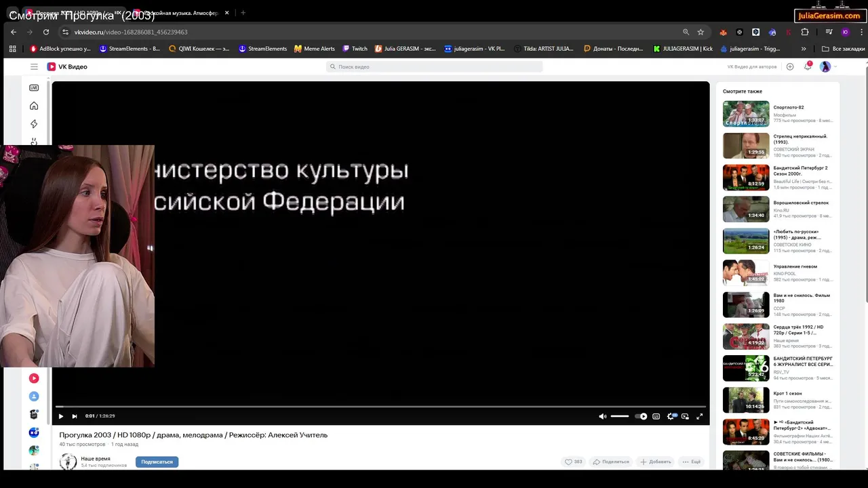
Task: Enable picture-in-picture mode in player
Action: (x=685, y=416)
